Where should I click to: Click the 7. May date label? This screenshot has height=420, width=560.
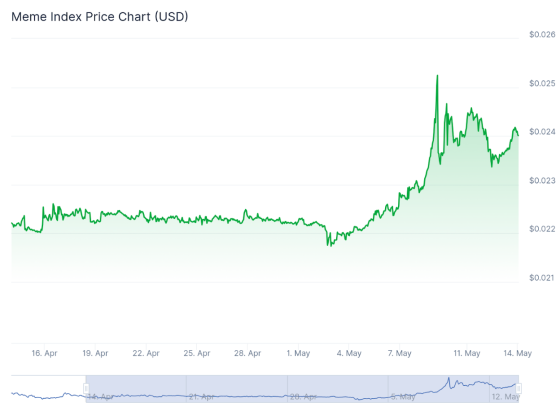pos(400,353)
